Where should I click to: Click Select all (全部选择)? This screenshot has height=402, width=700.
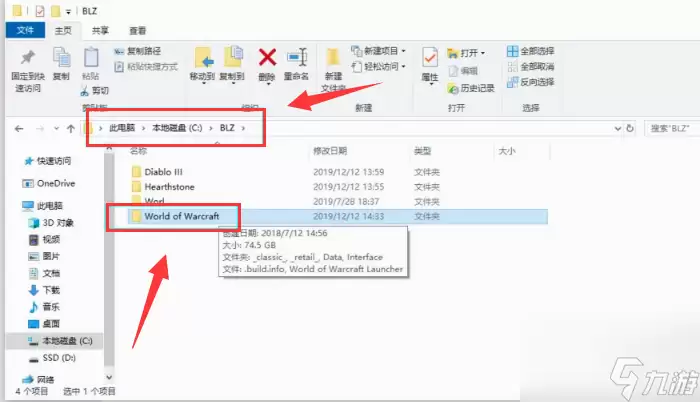point(530,51)
